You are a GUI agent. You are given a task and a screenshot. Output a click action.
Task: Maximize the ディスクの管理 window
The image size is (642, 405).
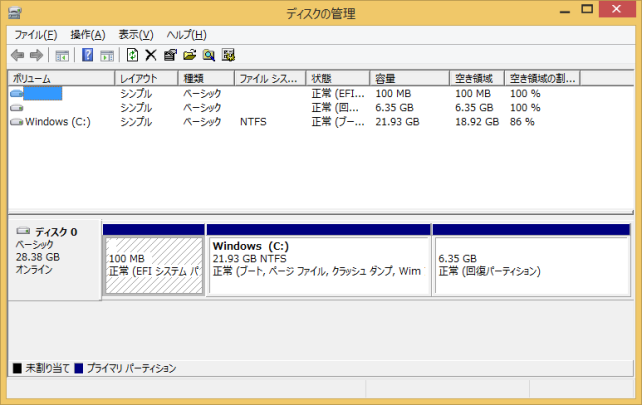click(587, 9)
